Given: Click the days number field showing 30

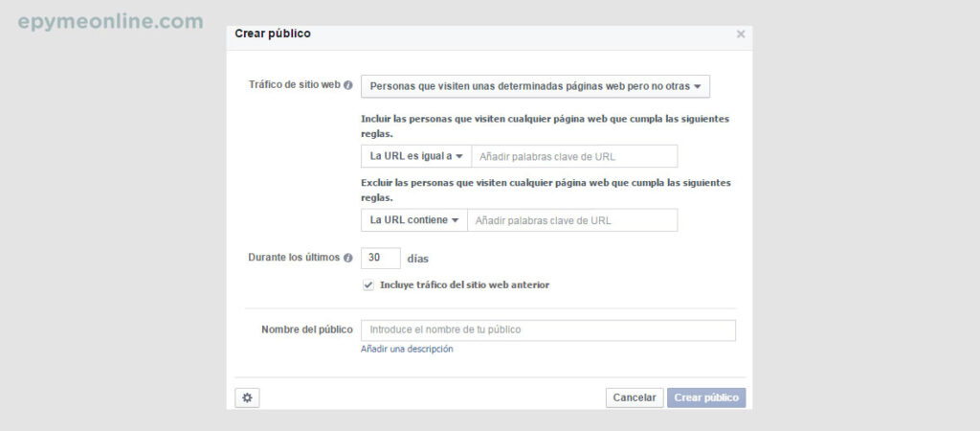Looking at the screenshot, I should [x=381, y=259].
